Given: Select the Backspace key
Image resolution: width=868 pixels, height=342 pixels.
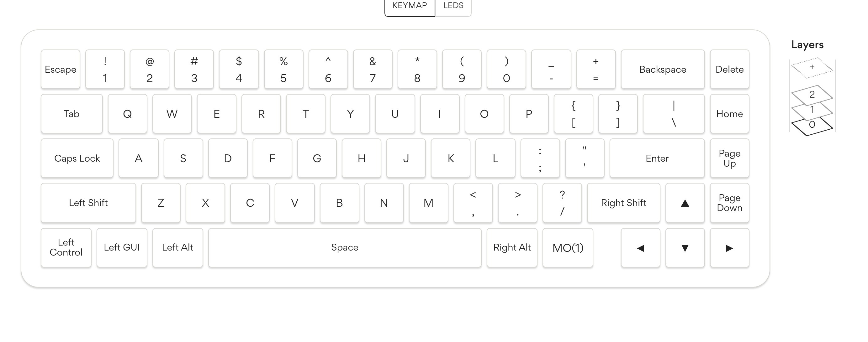Looking at the screenshot, I should point(663,69).
